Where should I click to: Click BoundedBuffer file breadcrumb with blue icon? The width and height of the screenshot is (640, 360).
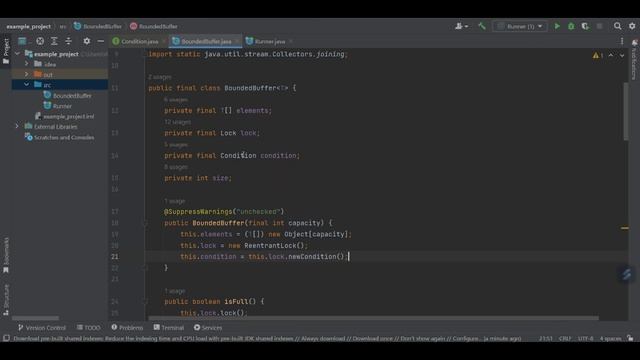click(98, 26)
